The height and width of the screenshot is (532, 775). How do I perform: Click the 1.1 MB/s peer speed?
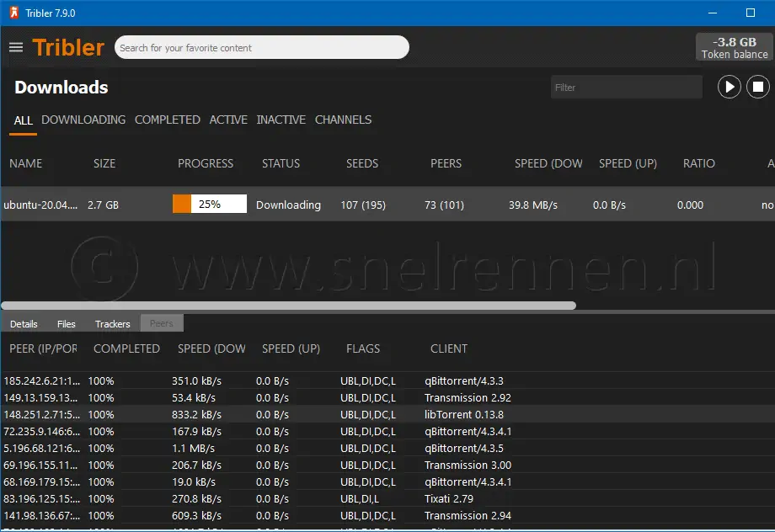(x=193, y=448)
